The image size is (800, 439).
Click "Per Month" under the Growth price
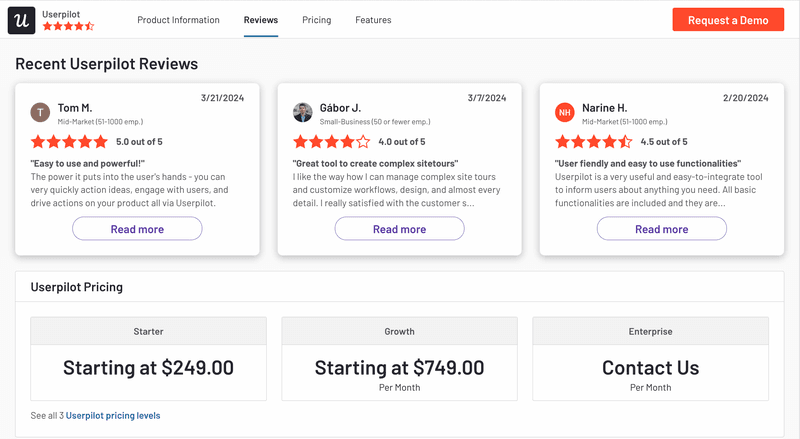pyautogui.click(x=399, y=387)
